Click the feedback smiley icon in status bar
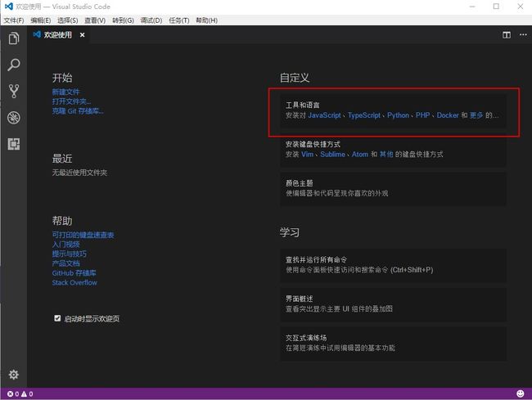 520,393
